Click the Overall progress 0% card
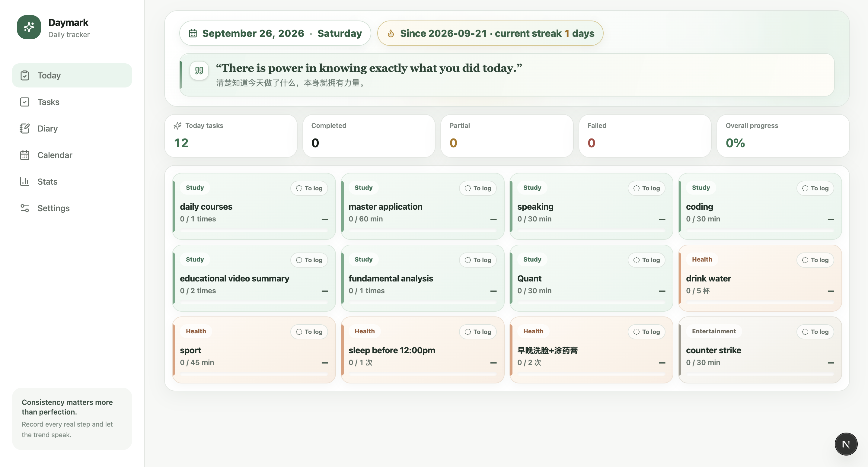 point(783,136)
